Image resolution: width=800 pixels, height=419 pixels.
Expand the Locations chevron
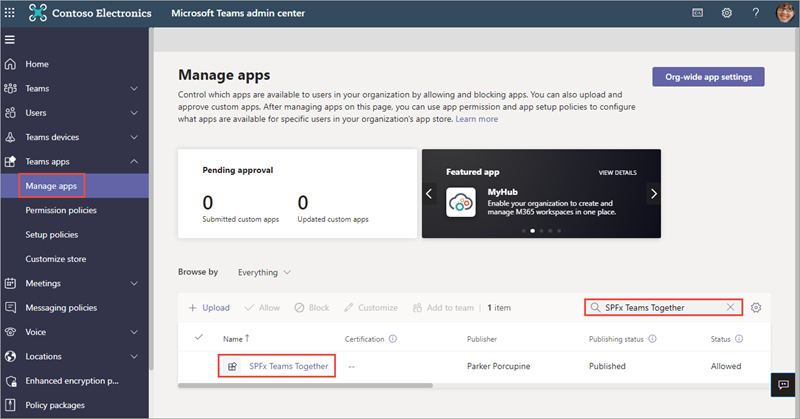pos(134,356)
